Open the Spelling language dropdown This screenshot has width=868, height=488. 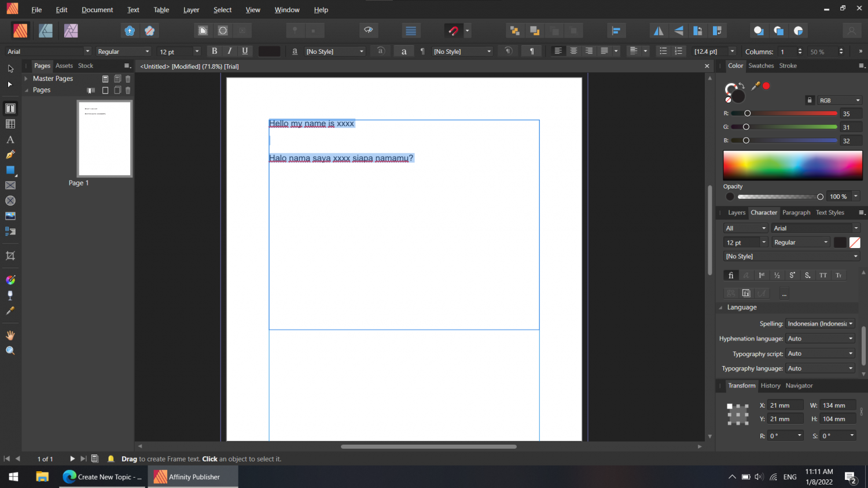[x=819, y=323]
